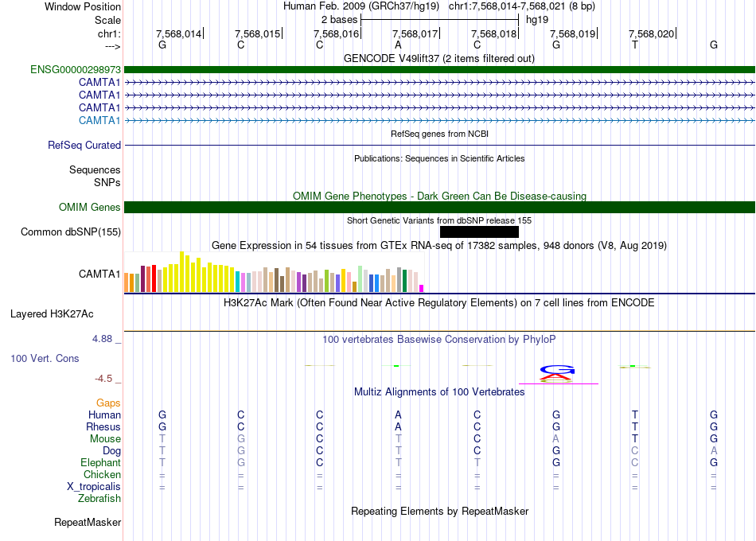
Task: Click Multiz Alignments of 100 Vertebrates title
Action: click(439, 391)
